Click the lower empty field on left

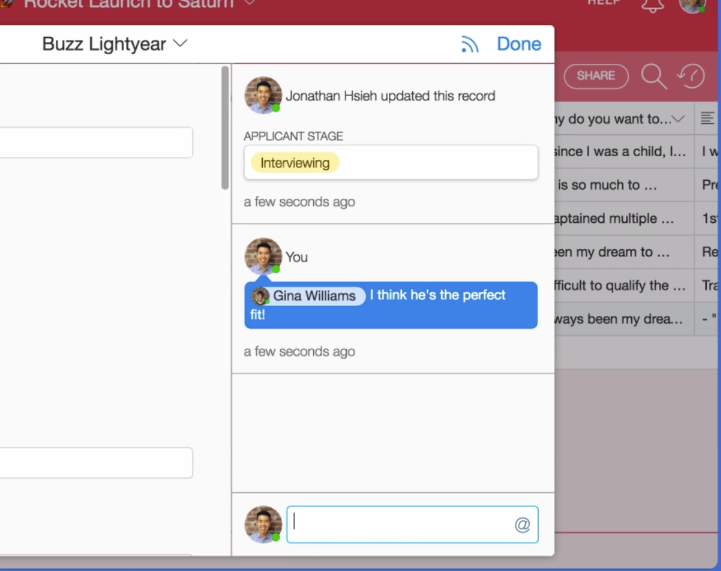(96, 463)
